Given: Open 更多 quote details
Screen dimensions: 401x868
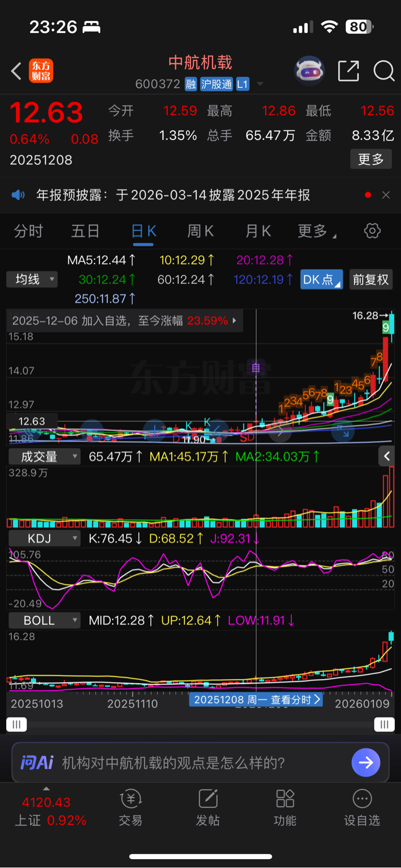Looking at the screenshot, I should [371, 159].
